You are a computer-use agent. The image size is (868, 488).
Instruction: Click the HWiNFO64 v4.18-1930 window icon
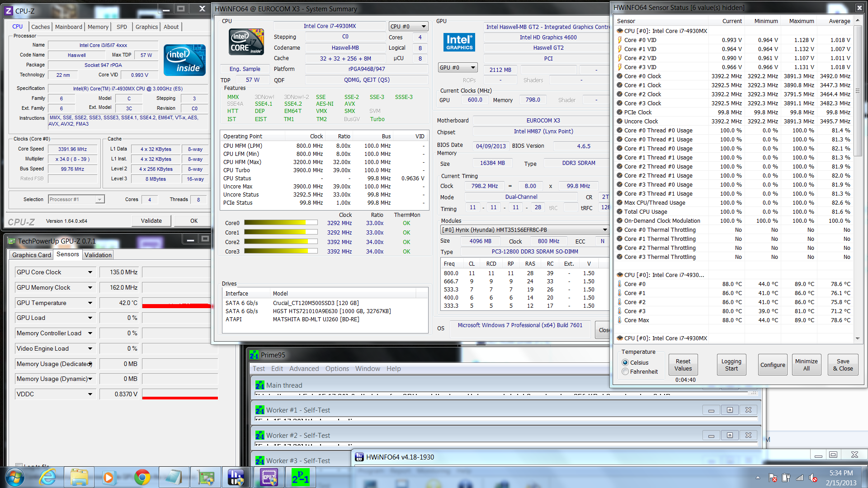click(359, 457)
